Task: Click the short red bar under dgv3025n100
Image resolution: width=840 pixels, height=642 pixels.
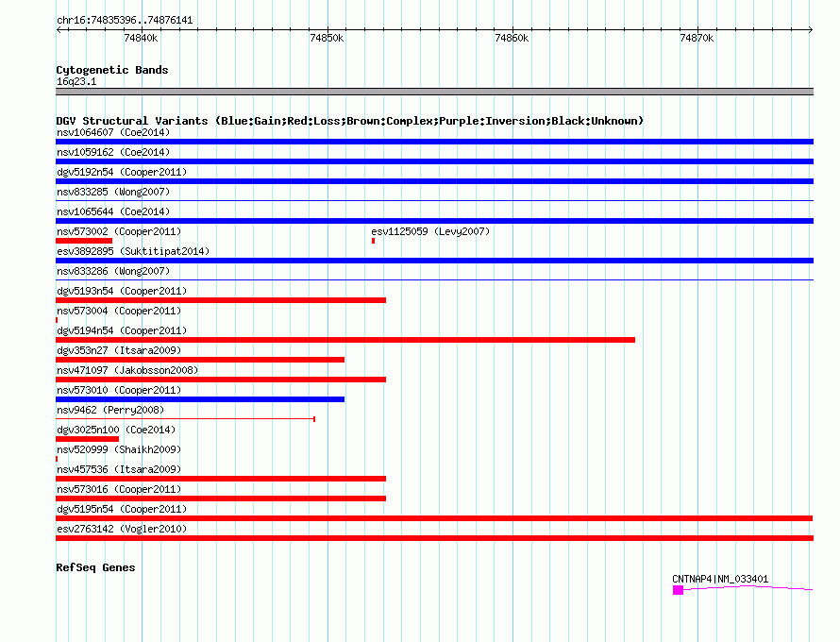Action: [x=88, y=439]
